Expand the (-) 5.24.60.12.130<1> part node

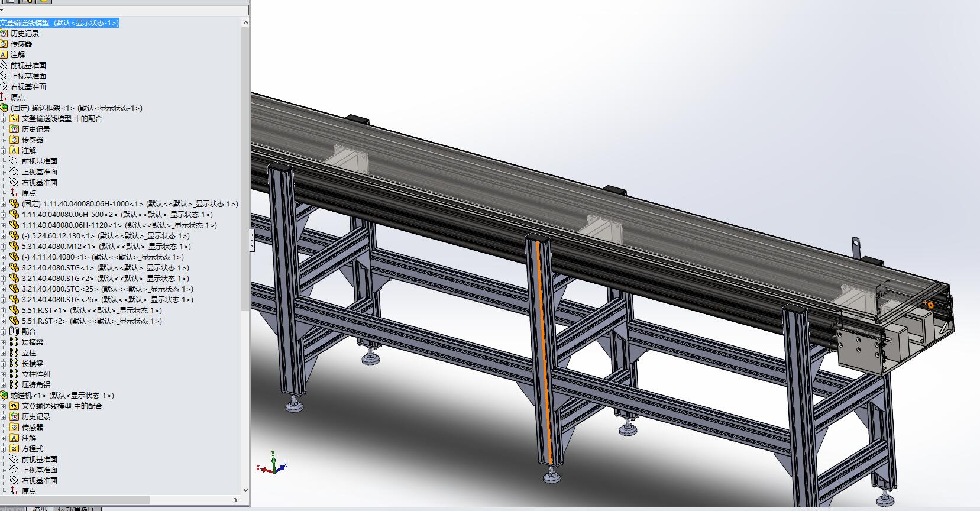[4, 236]
